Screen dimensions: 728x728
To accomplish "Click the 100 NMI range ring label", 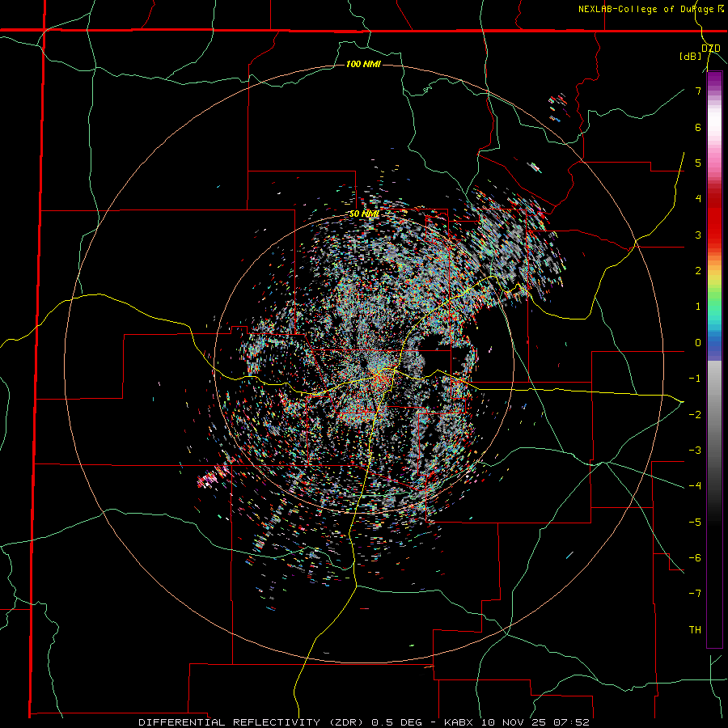I will coord(363,64).
